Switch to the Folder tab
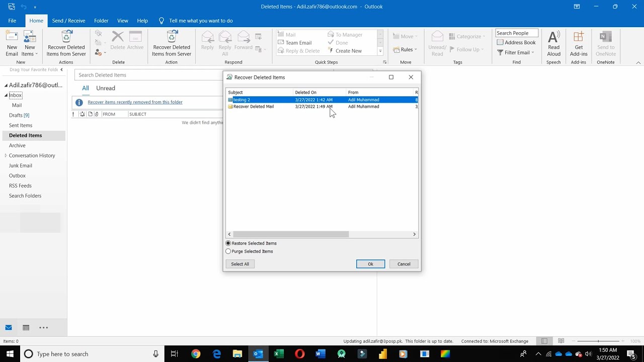This screenshot has width=644, height=362. (101, 21)
